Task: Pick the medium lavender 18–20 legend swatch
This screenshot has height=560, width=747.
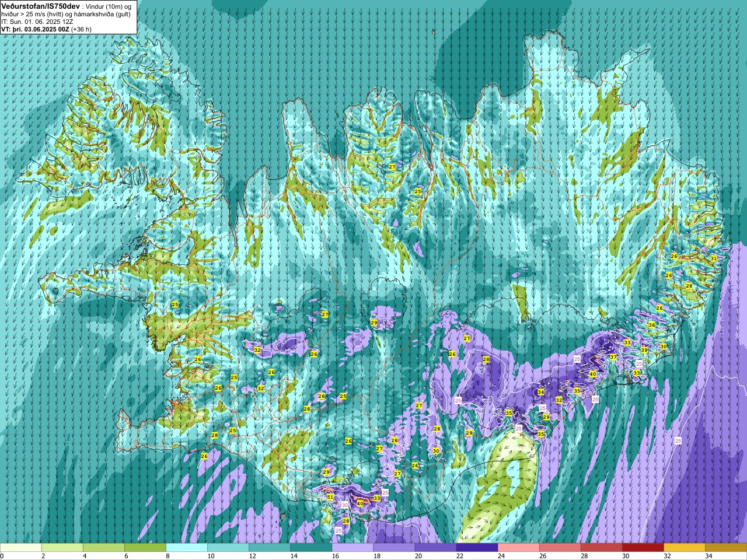Action: (394, 548)
